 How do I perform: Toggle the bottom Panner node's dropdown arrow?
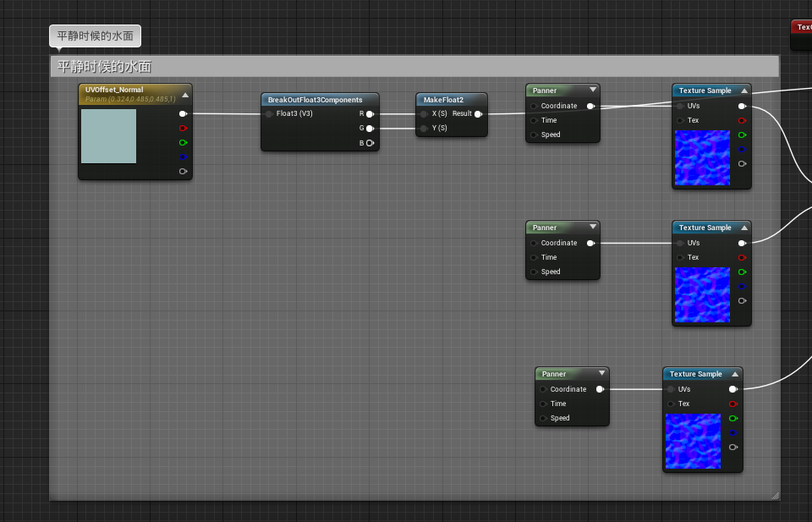pyautogui.click(x=601, y=373)
